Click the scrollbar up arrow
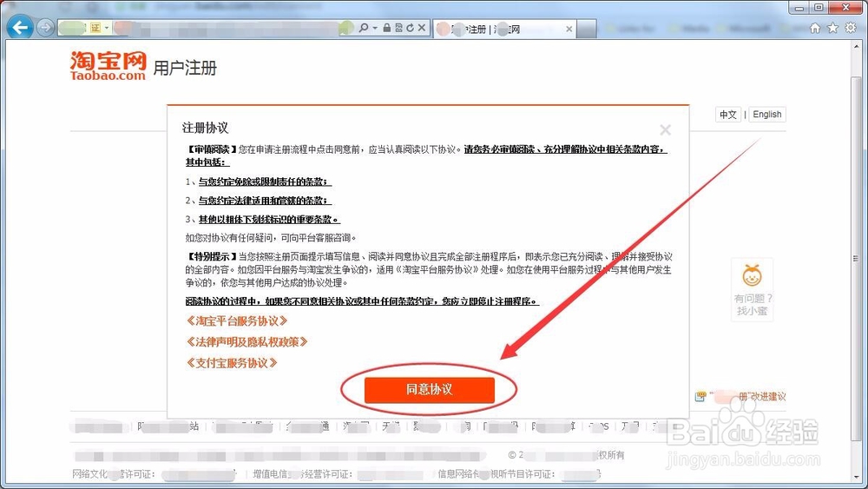 coord(857,47)
